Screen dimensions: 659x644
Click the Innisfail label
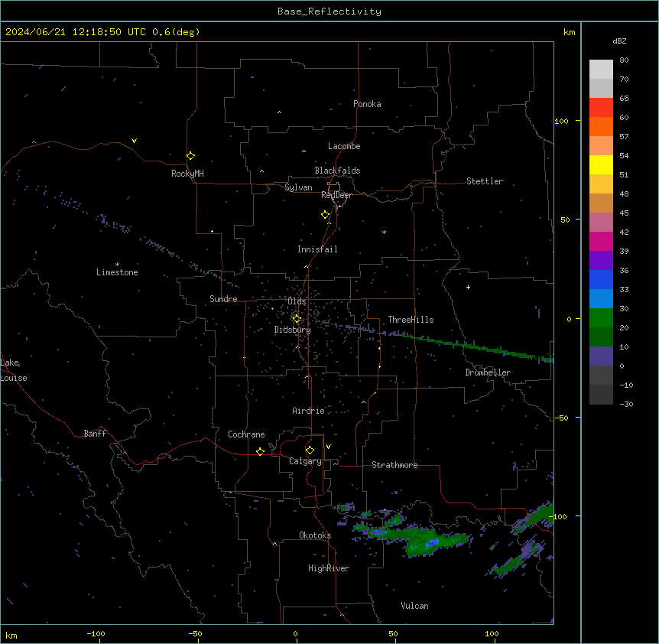(x=317, y=249)
